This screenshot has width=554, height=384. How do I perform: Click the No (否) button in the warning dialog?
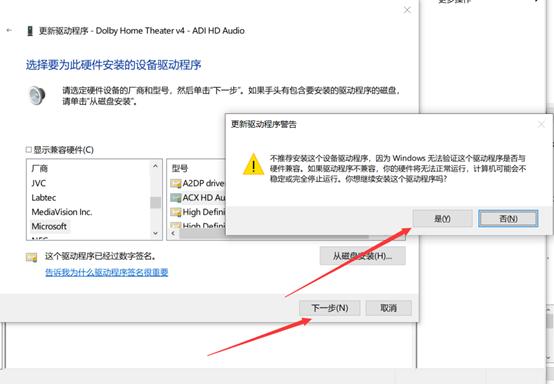tap(508, 219)
